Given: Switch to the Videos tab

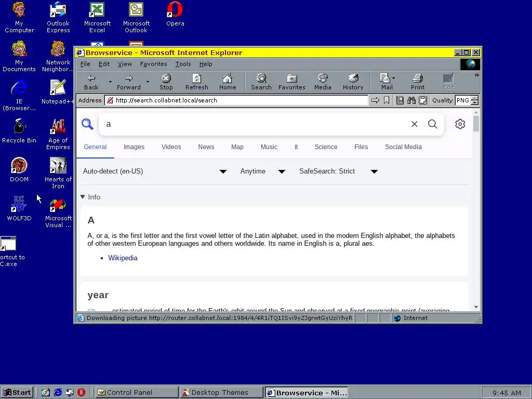Looking at the screenshot, I should click(x=171, y=147).
